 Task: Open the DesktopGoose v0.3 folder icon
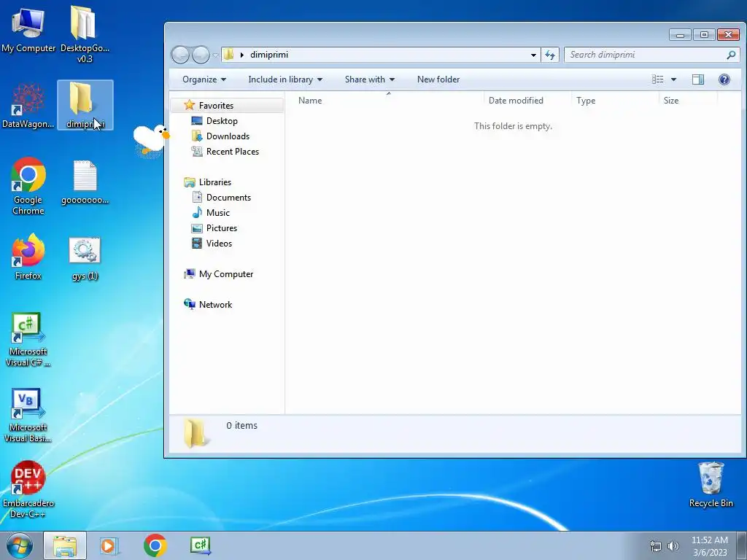[x=85, y=34]
